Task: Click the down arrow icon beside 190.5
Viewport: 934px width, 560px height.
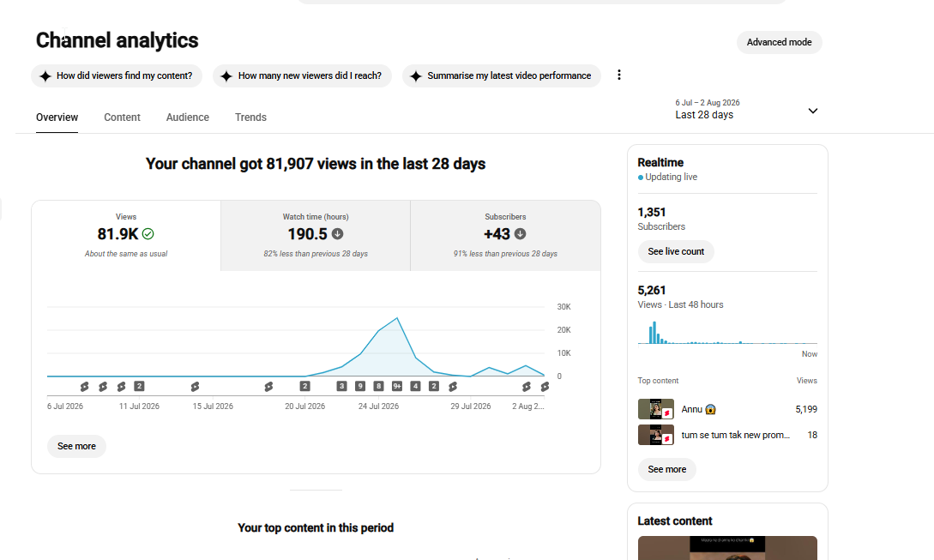Action: [338, 234]
